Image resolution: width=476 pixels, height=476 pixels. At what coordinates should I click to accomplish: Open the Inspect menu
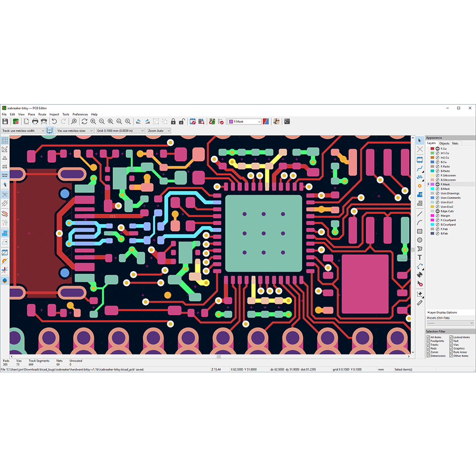coord(55,115)
